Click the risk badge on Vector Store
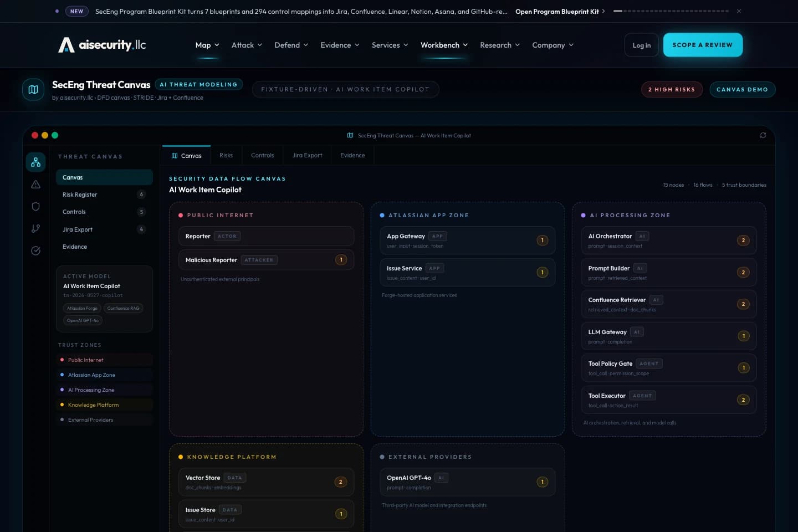798x532 pixels. (x=341, y=482)
